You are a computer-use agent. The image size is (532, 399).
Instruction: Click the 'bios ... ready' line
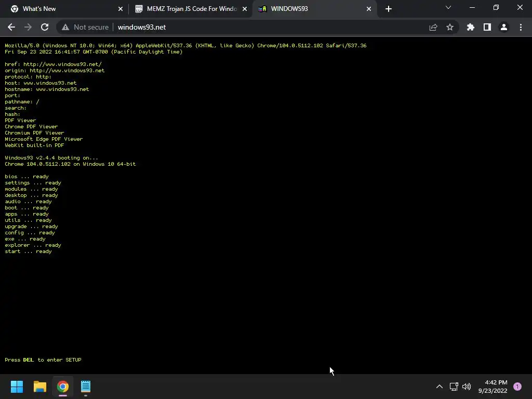click(x=26, y=177)
